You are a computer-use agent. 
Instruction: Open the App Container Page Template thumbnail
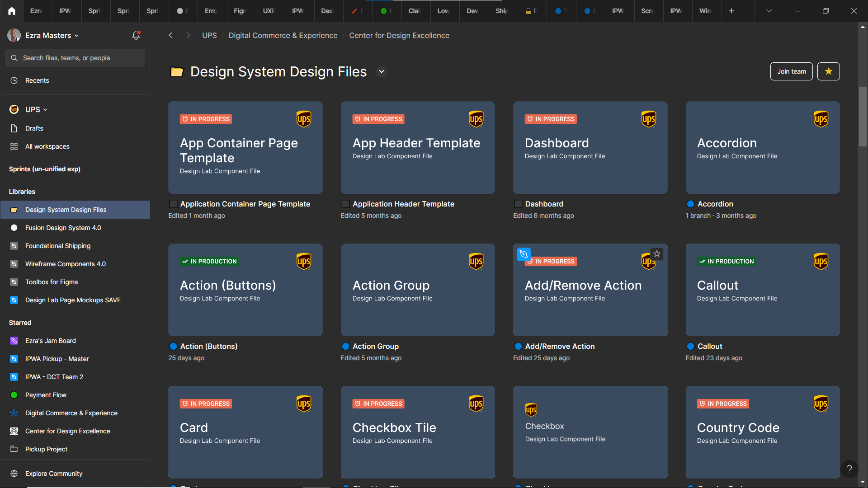click(245, 147)
